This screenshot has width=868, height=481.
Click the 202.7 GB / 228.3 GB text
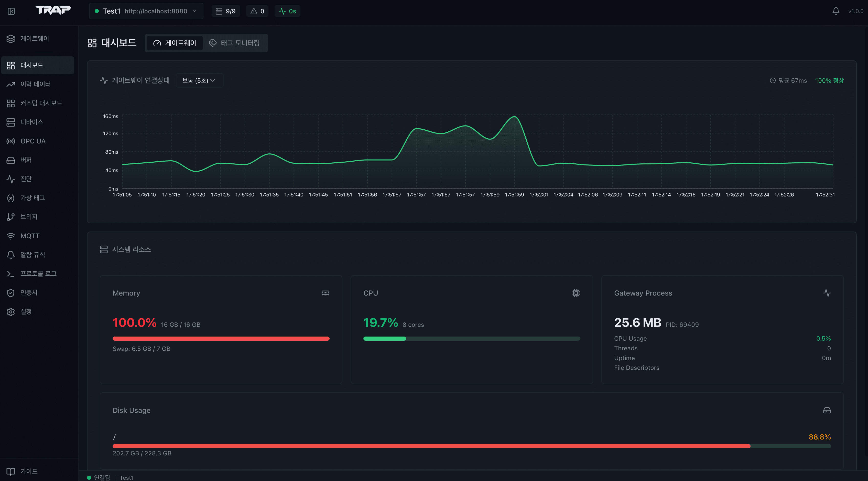tap(142, 453)
